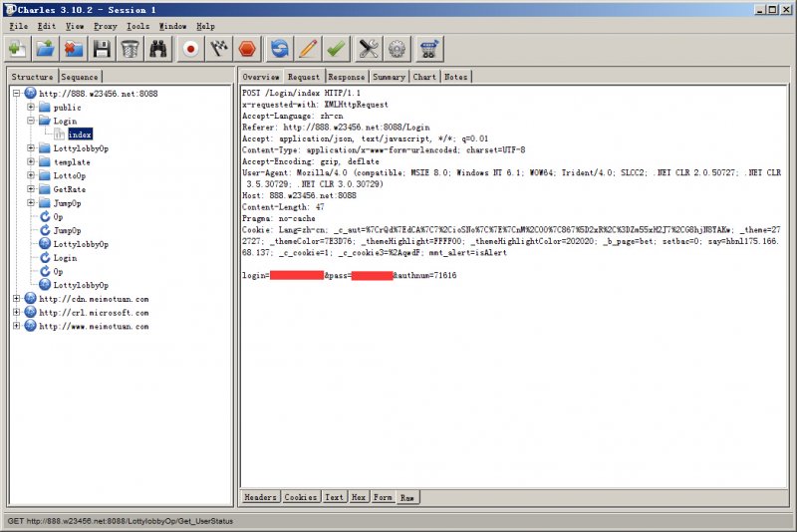Viewport: 797px width, 532px height.
Task: Toggle throttling with the checkered flag icon
Action: 219,49
